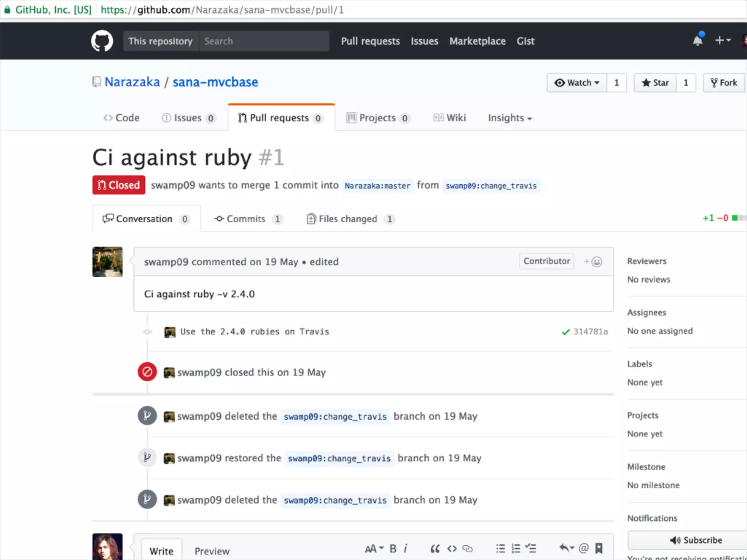
Task: Click the bold formatting icon
Action: (x=393, y=548)
